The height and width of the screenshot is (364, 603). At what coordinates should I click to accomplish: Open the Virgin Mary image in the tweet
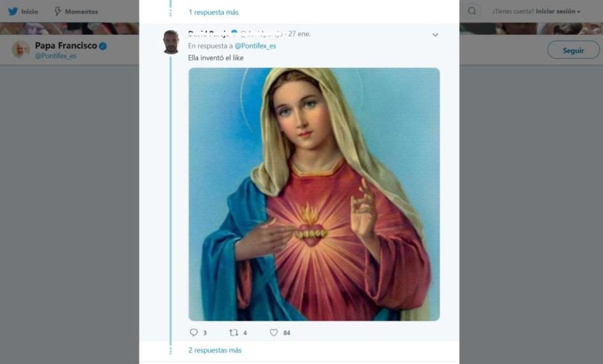coord(314,194)
